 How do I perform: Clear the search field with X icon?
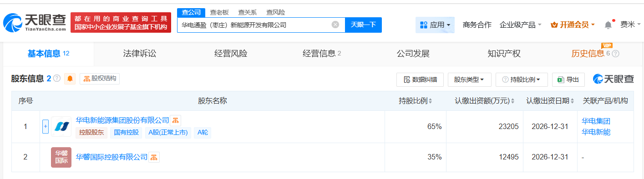coord(335,25)
